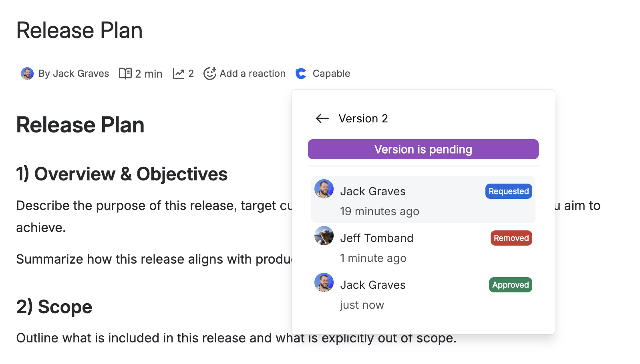Image resolution: width=640 pixels, height=364 pixels.
Task: Click the 19 minutes ago timestamp
Action: tap(379, 211)
